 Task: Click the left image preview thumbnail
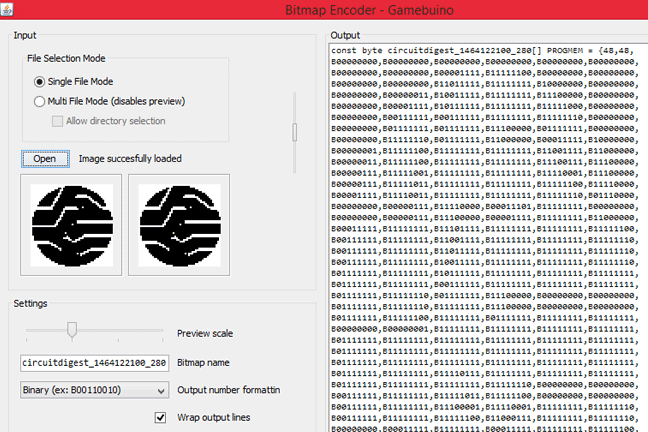point(71,225)
